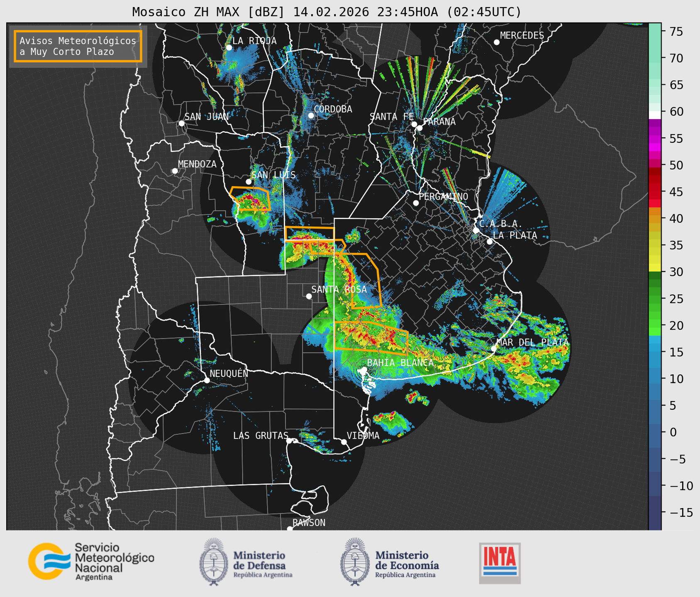Screen dimensions: 700x597
Task: Click the 45 tick label on color scale
Action: [676, 192]
